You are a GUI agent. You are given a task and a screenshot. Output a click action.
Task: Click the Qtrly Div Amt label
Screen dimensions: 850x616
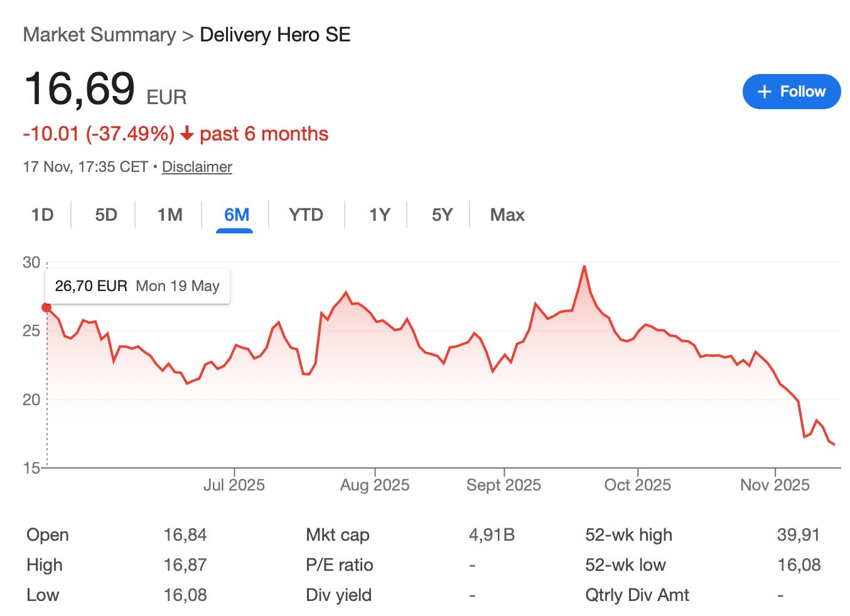pos(637,595)
